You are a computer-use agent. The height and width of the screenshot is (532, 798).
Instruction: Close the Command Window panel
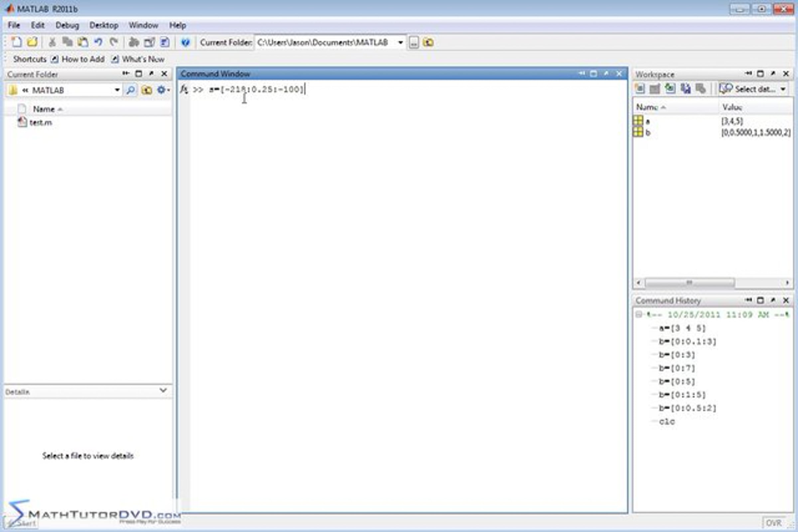click(x=619, y=74)
